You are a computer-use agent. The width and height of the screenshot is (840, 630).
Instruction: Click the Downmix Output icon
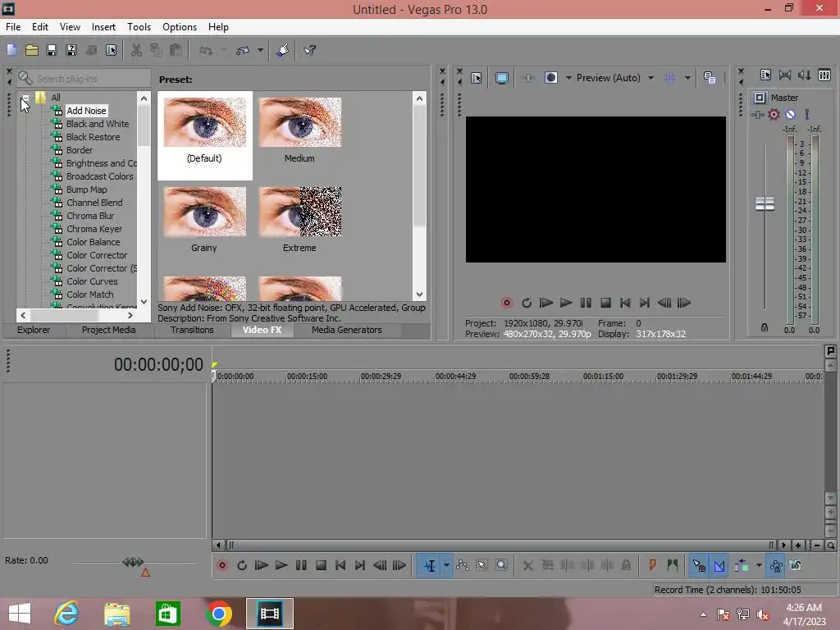click(x=785, y=75)
